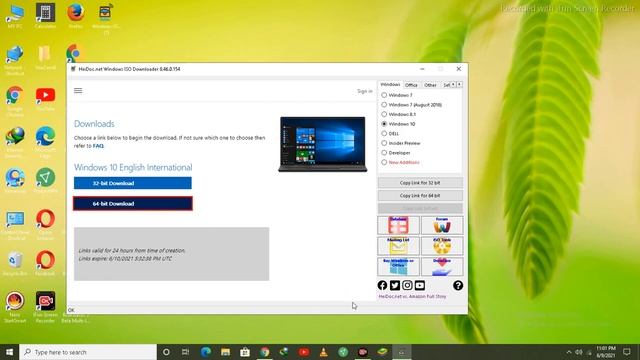
Task: Click the Windows 10 laptop image
Action: pyautogui.click(x=322, y=144)
